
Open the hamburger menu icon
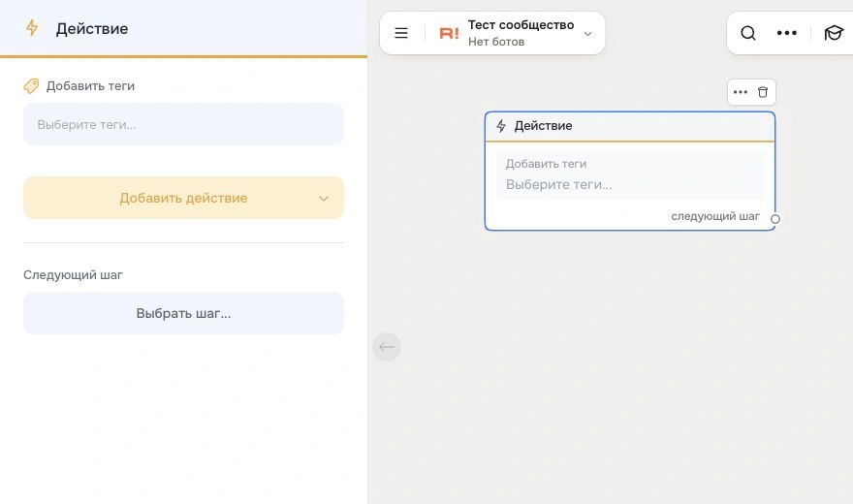coord(401,33)
